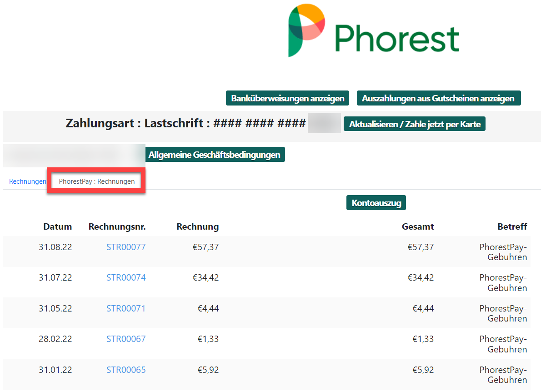Click the Rechnungsnr. column header
This screenshot has width=541, height=392.
pyautogui.click(x=117, y=226)
